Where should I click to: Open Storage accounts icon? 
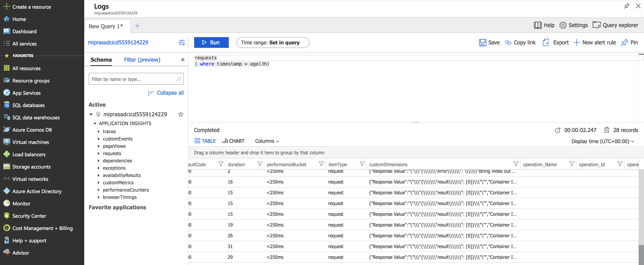[7, 166]
